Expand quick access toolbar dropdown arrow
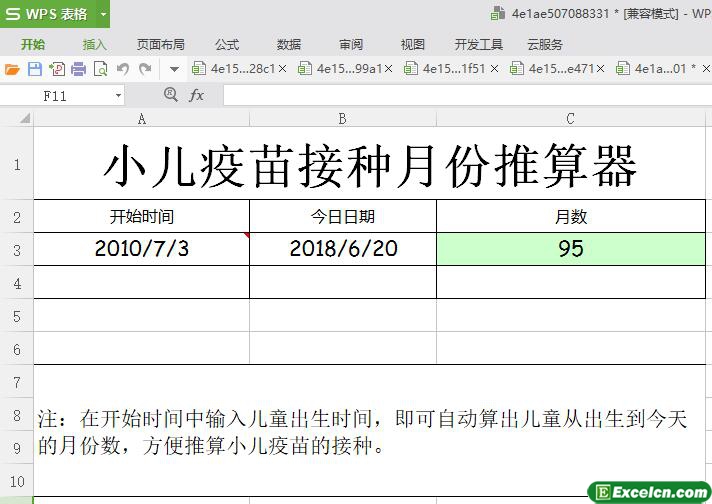 point(174,69)
